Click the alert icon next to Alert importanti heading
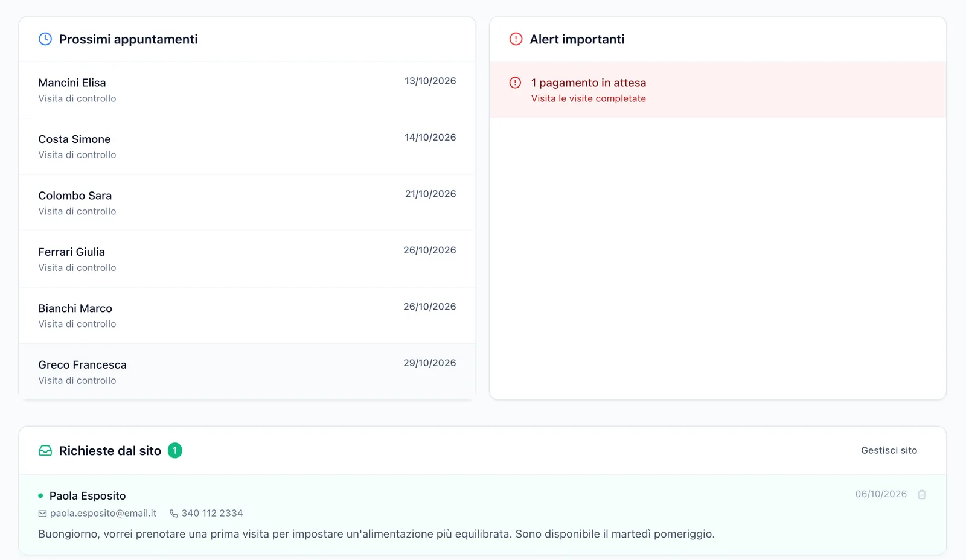This screenshot has width=966, height=560. 516,39
